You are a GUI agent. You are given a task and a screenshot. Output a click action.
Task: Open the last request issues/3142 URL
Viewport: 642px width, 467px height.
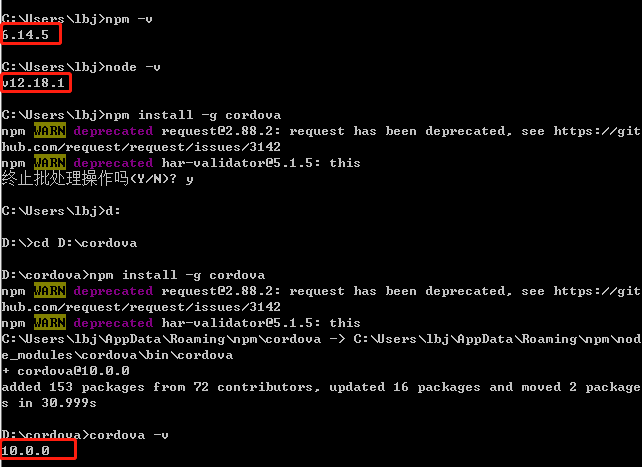coord(140,307)
